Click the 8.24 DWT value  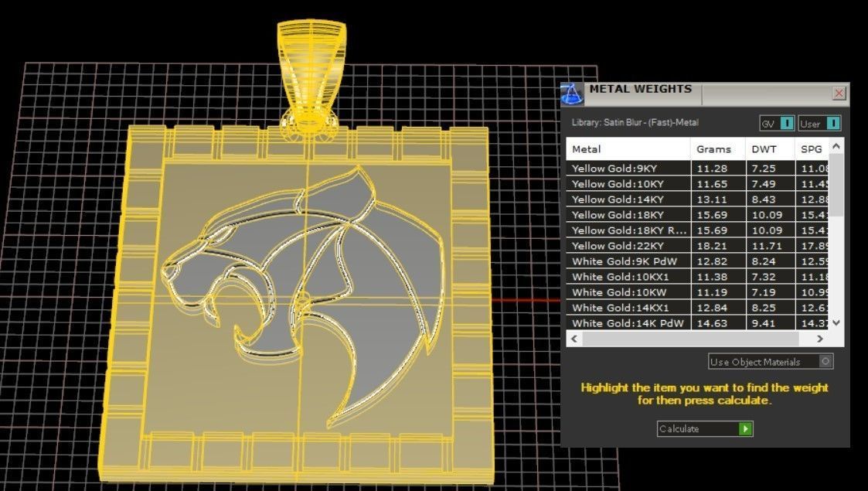tap(764, 261)
